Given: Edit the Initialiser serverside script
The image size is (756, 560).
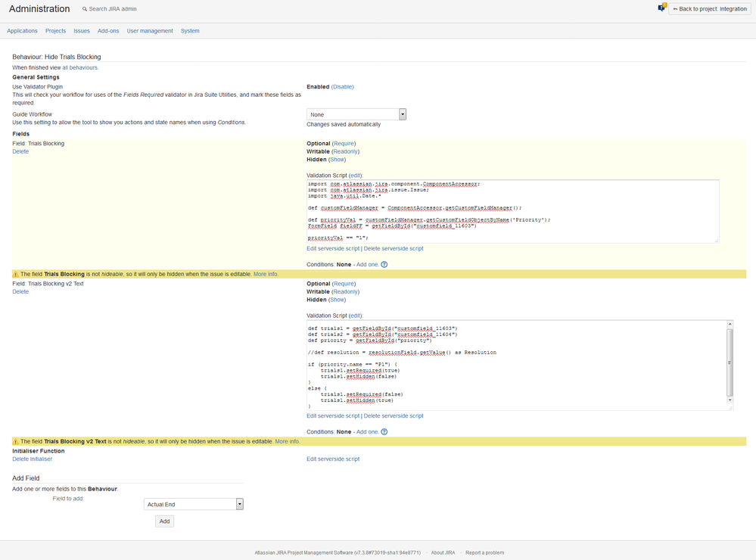Looking at the screenshot, I should tap(333, 459).
